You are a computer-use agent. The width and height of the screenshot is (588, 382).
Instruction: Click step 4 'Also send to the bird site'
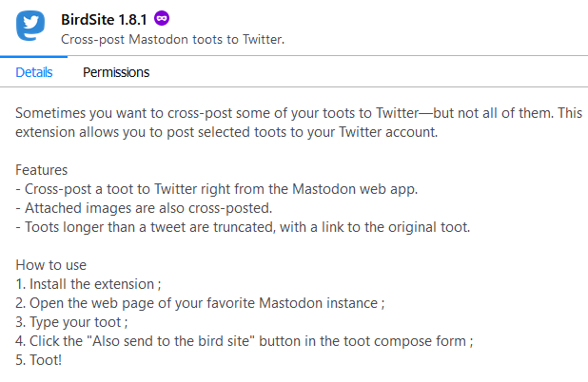click(x=243, y=341)
